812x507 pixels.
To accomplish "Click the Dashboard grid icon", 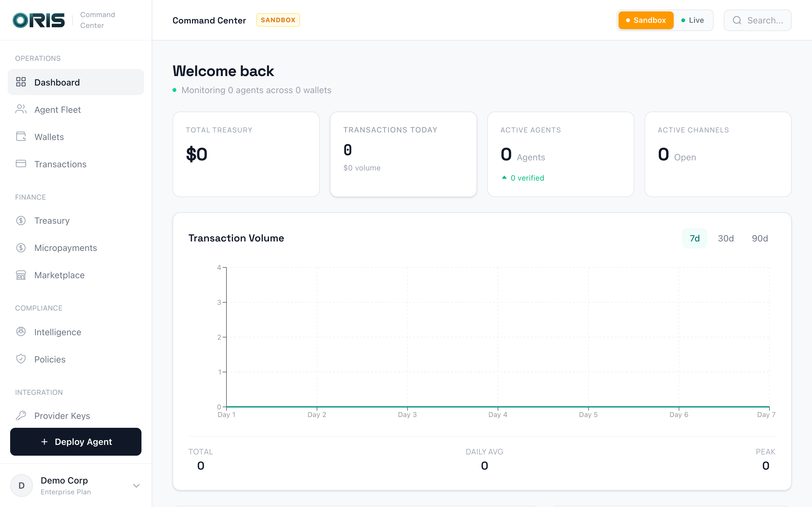I will point(21,82).
